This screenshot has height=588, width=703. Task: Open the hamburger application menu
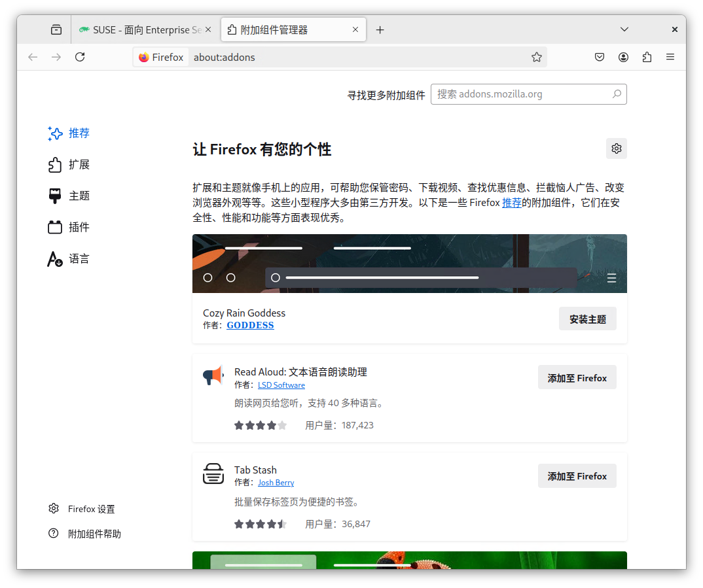670,57
